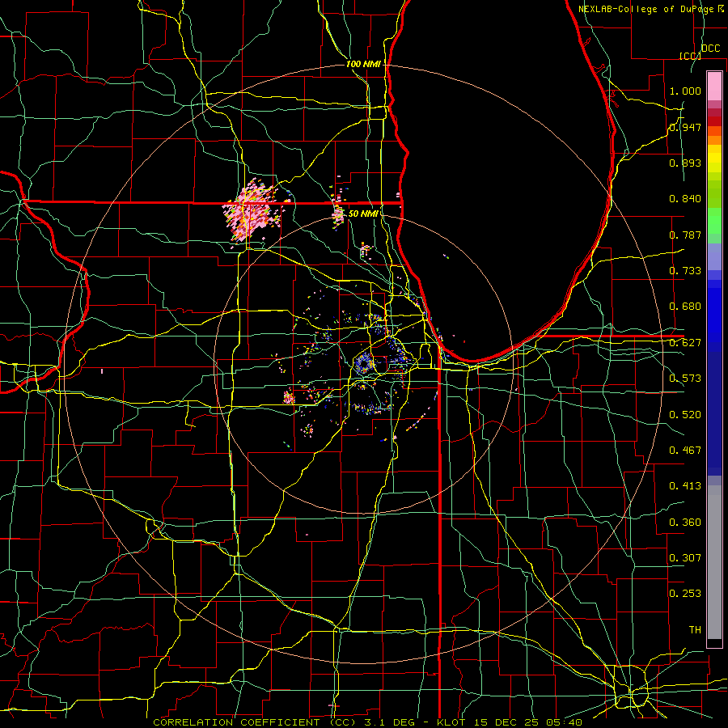Screen dimensions: 728x728
Task: Click the 0.573 legend value
Action: pyautogui.click(x=685, y=379)
